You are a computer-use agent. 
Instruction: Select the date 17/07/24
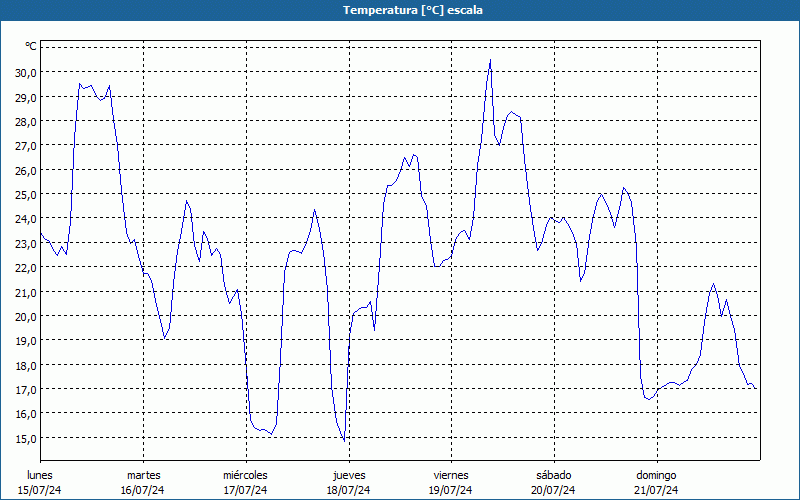pos(245,490)
